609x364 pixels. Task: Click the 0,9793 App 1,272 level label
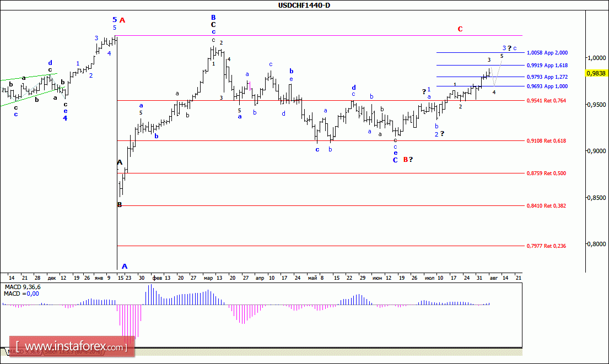tap(547, 77)
